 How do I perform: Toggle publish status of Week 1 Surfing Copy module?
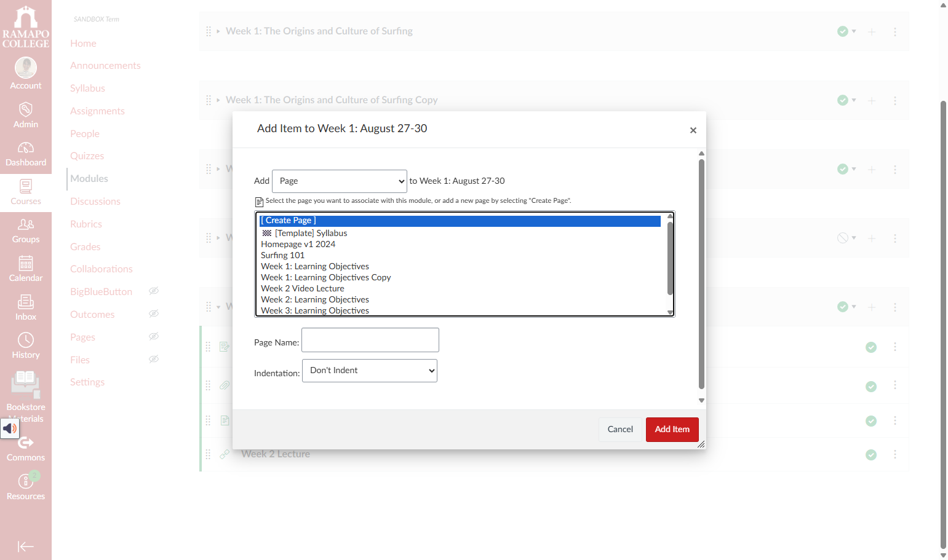pyautogui.click(x=846, y=100)
